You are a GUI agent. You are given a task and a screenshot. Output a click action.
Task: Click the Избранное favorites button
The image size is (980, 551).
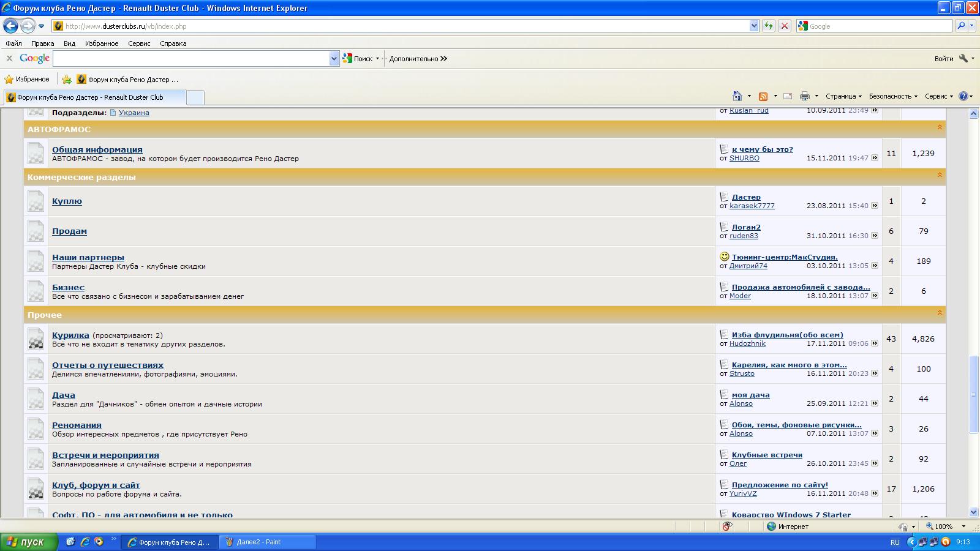[x=27, y=80]
